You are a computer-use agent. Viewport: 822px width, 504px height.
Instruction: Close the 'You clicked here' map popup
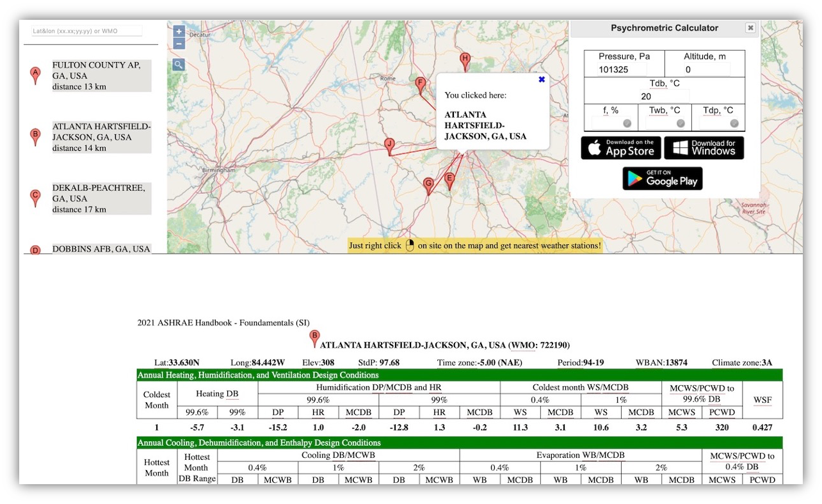pos(542,80)
